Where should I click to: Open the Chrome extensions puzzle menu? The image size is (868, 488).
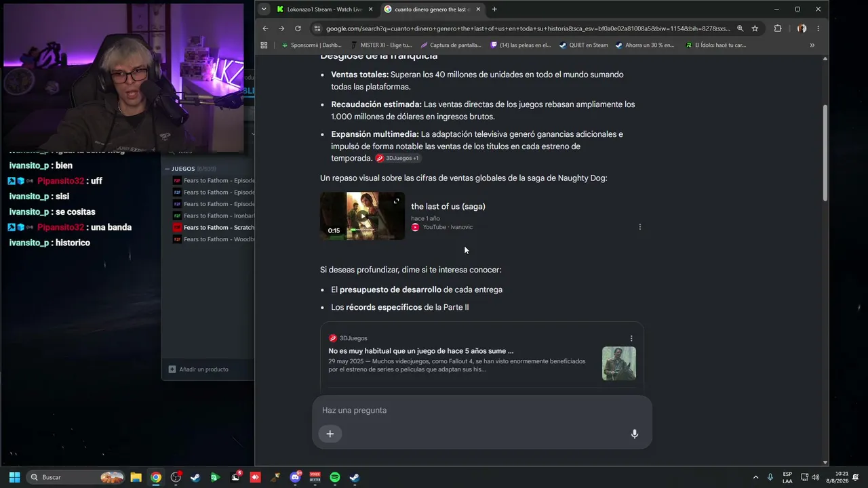778,28
